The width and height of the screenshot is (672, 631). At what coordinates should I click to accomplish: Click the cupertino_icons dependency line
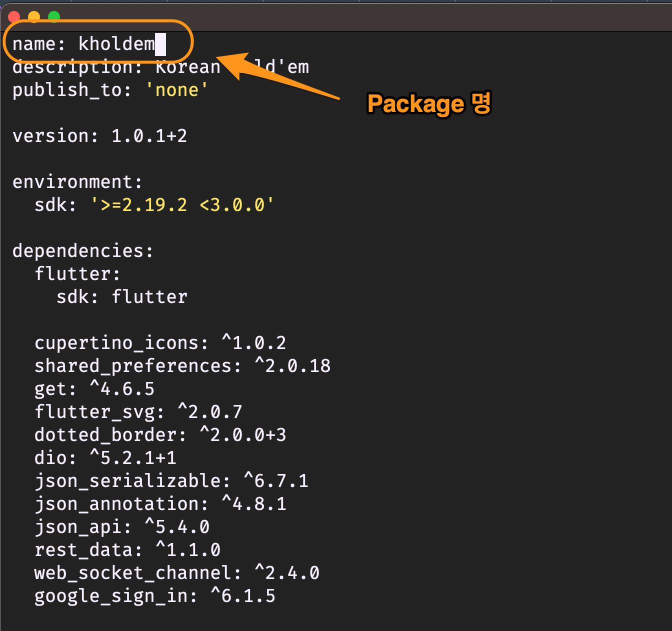pos(160,343)
